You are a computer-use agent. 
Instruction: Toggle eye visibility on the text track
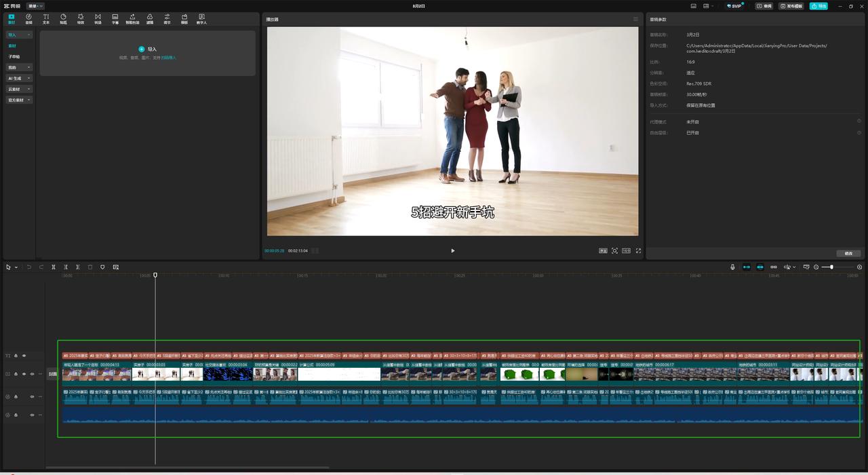point(24,356)
